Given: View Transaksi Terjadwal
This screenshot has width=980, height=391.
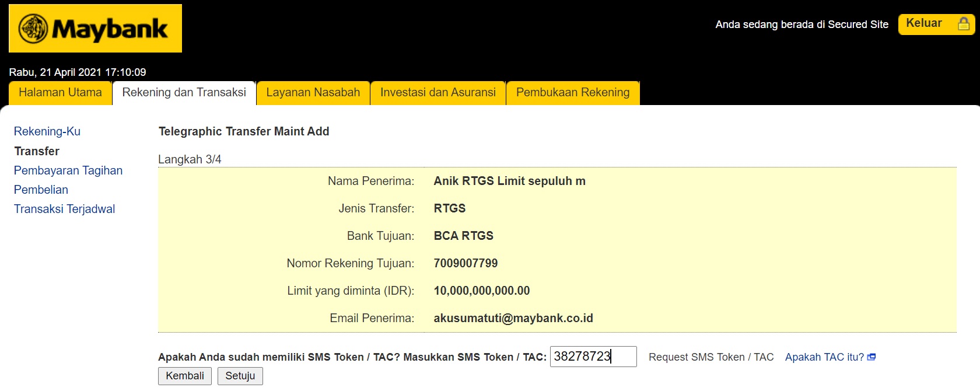Looking at the screenshot, I should [x=64, y=209].
